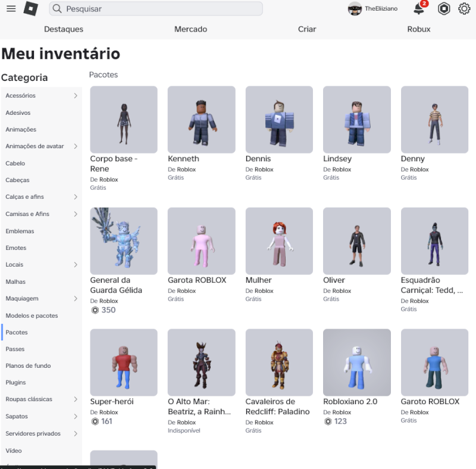Select Adesivos category
This screenshot has height=469, width=476.
tap(42, 112)
